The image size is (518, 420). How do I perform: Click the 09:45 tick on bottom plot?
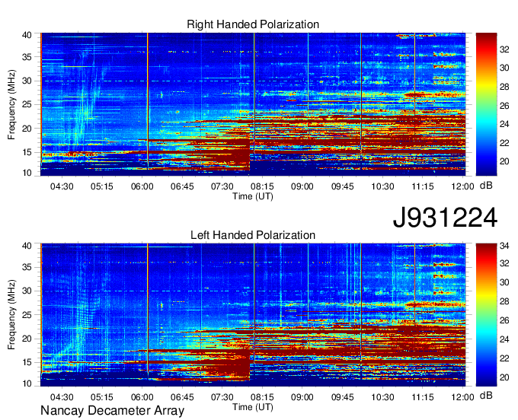[343, 397]
